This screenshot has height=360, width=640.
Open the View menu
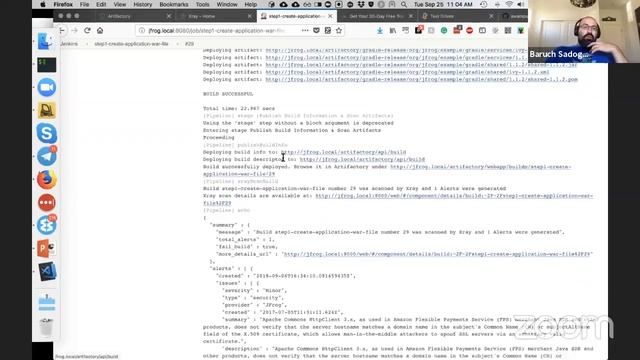click(120, 4)
